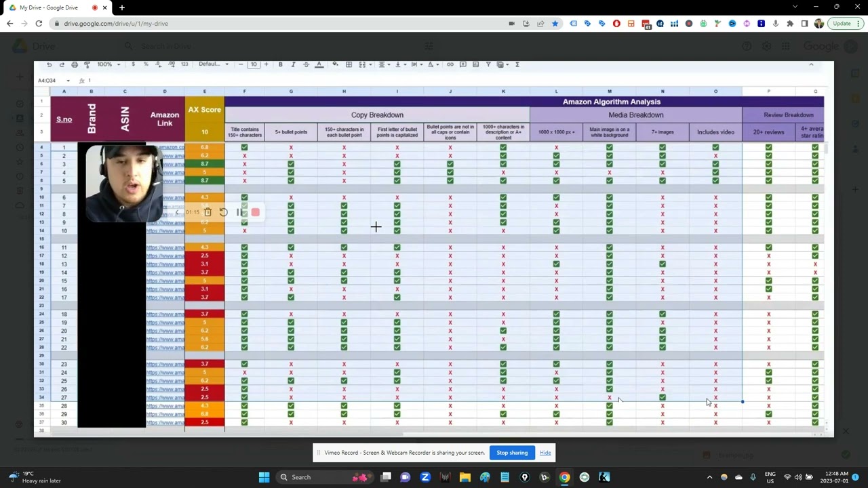
Task: Open the 100% zoom dropdown
Action: tap(108, 64)
